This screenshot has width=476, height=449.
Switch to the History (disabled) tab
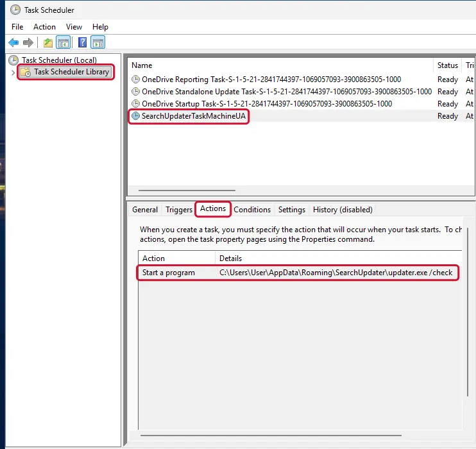[343, 210]
